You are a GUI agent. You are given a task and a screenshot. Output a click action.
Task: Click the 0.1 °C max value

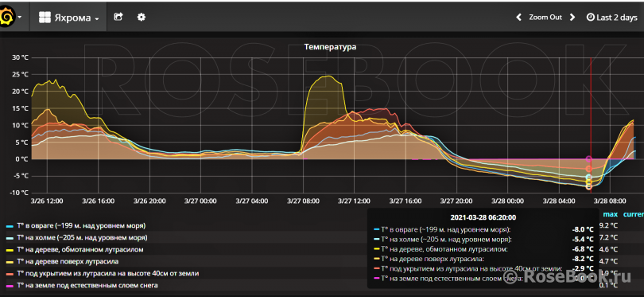pyautogui.click(x=608, y=285)
